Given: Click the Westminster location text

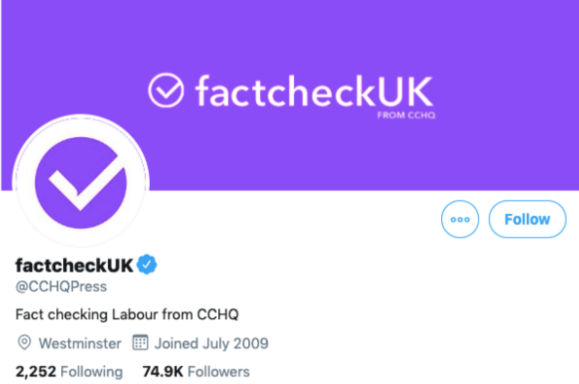Looking at the screenshot, I should 80,343.
